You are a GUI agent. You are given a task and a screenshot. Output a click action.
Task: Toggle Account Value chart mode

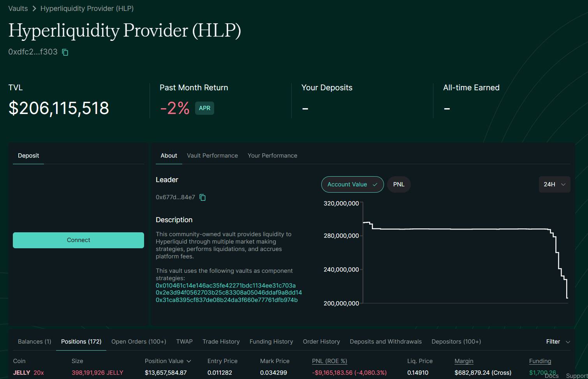[x=352, y=184]
